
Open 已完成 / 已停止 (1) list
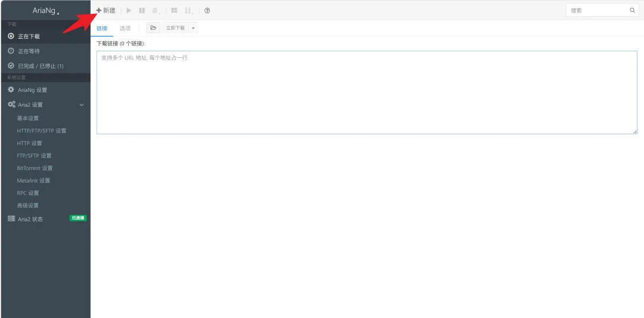click(x=45, y=66)
